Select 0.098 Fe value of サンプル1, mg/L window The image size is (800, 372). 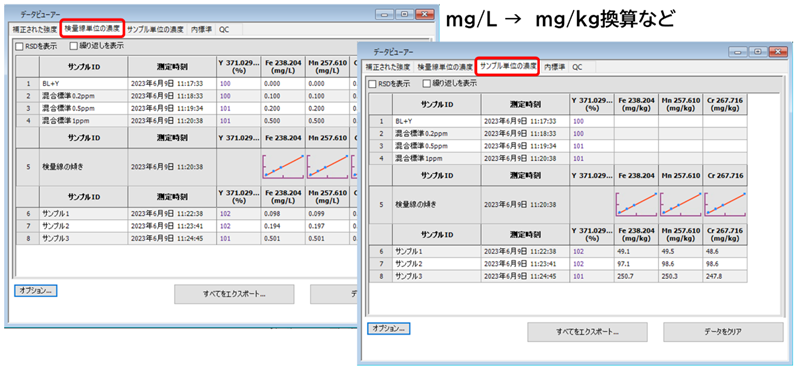click(283, 214)
